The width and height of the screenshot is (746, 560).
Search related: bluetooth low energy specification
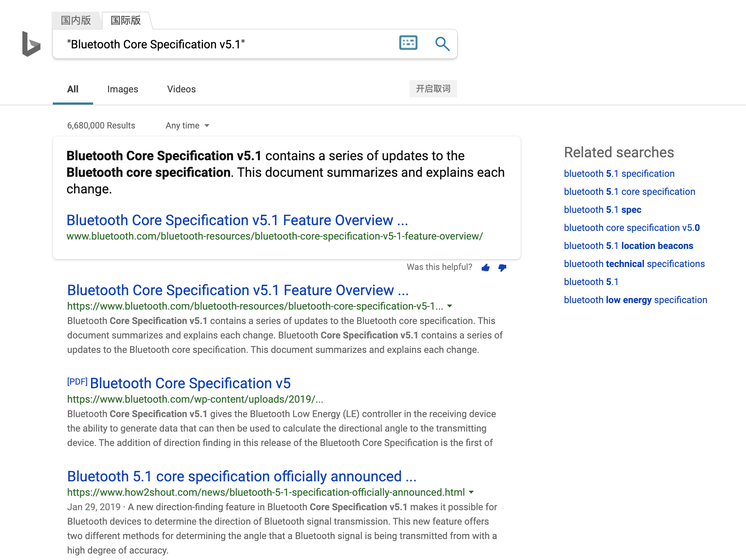(636, 300)
